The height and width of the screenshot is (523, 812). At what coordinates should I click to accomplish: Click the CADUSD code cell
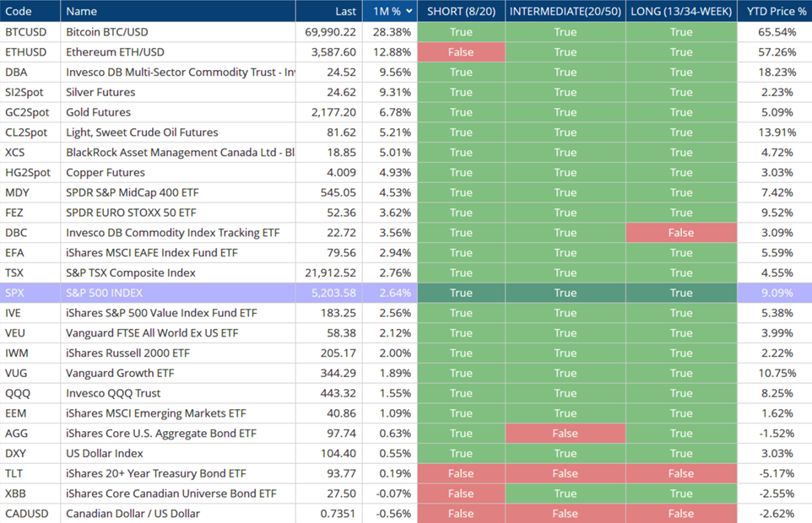26,514
